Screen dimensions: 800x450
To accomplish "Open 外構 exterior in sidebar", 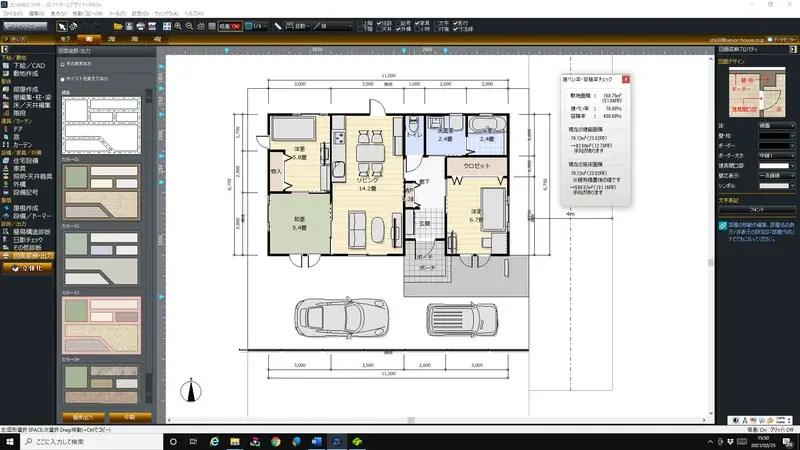I will click(19, 184).
